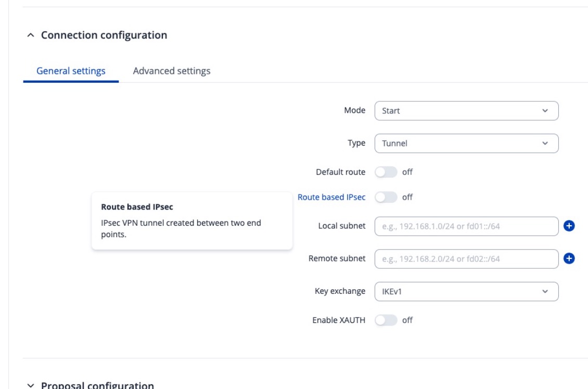Click the Connection configuration collapse chevron
588x389 pixels.
pyautogui.click(x=31, y=35)
